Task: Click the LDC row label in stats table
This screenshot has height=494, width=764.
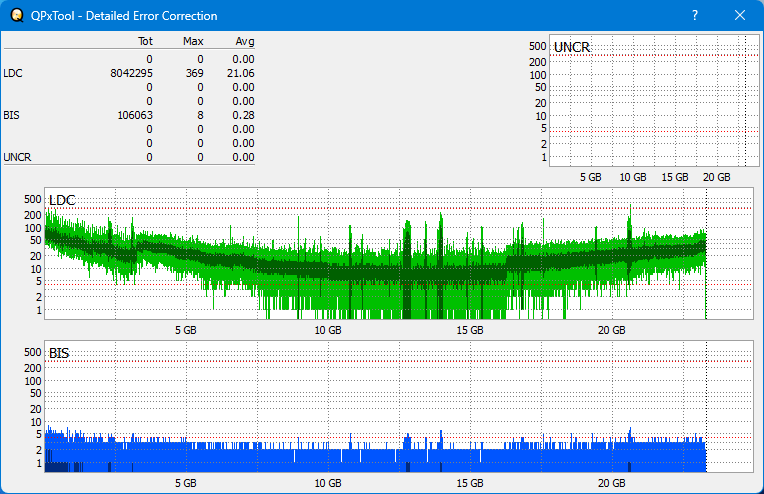Action: tap(12, 73)
